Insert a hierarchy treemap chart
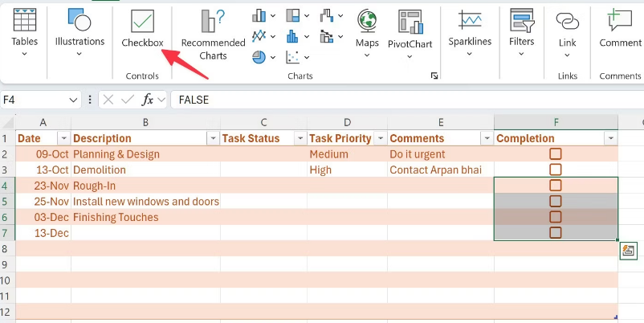The width and height of the screenshot is (644, 323). coord(293,15)
